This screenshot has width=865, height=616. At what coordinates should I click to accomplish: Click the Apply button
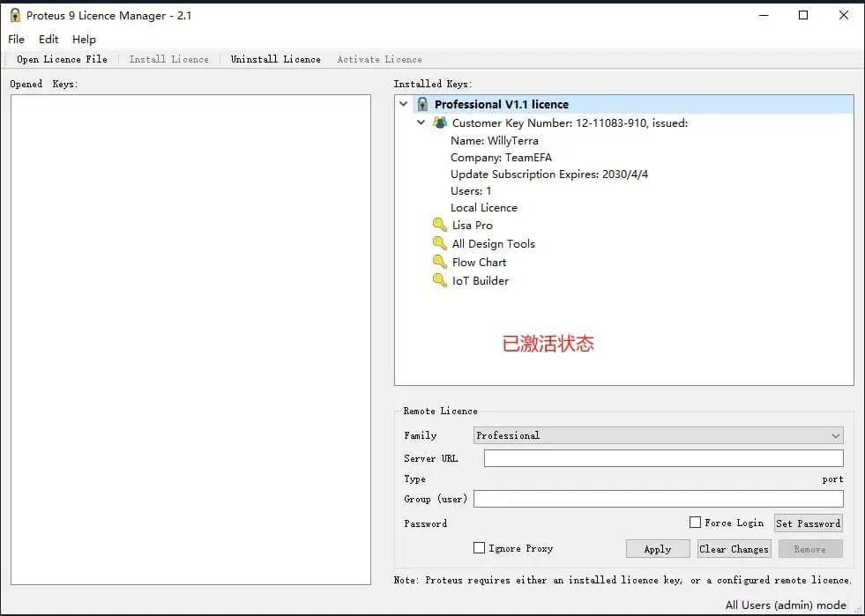pyautogui.click(x=658, y=549)
